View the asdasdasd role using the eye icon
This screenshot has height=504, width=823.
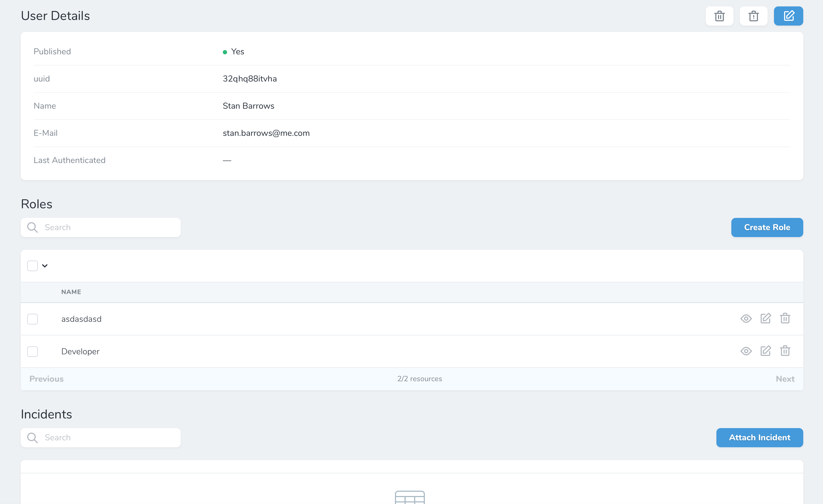[746, 318]
